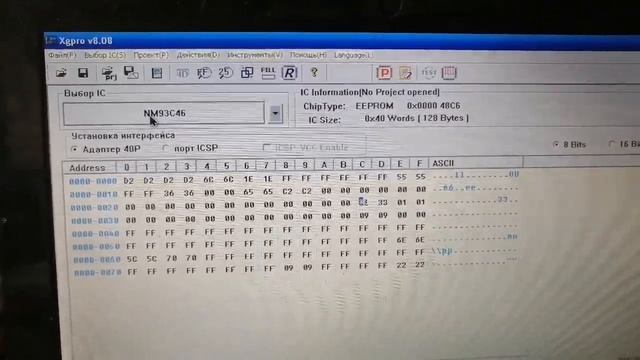Click the Xgpro v8.08 title bar
Image resolution: width=640 pixels, height=360 pixels.
tap(342, 42)
